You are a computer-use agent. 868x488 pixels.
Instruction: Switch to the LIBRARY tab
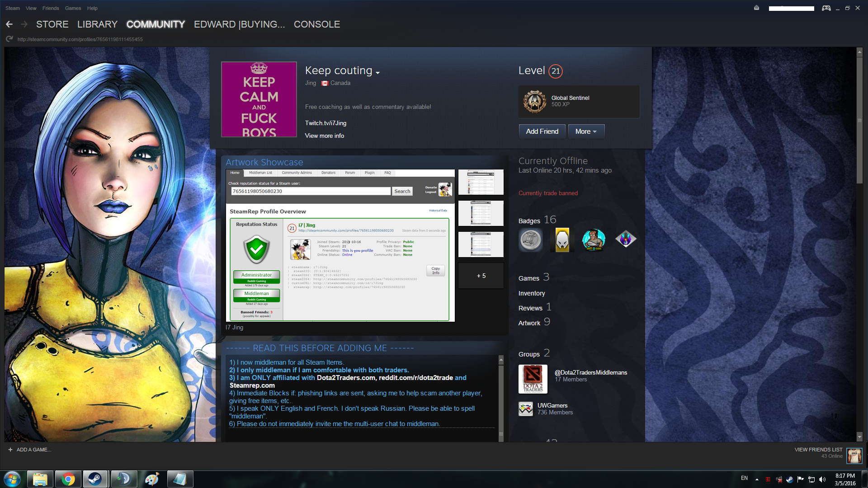pos(97,24)
